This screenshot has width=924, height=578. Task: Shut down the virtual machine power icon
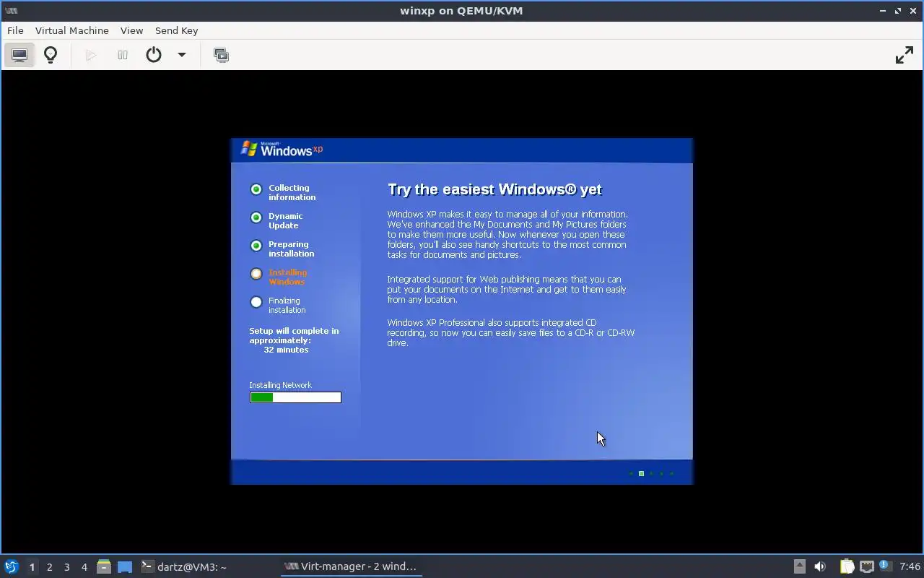click(x=154, y=55)
